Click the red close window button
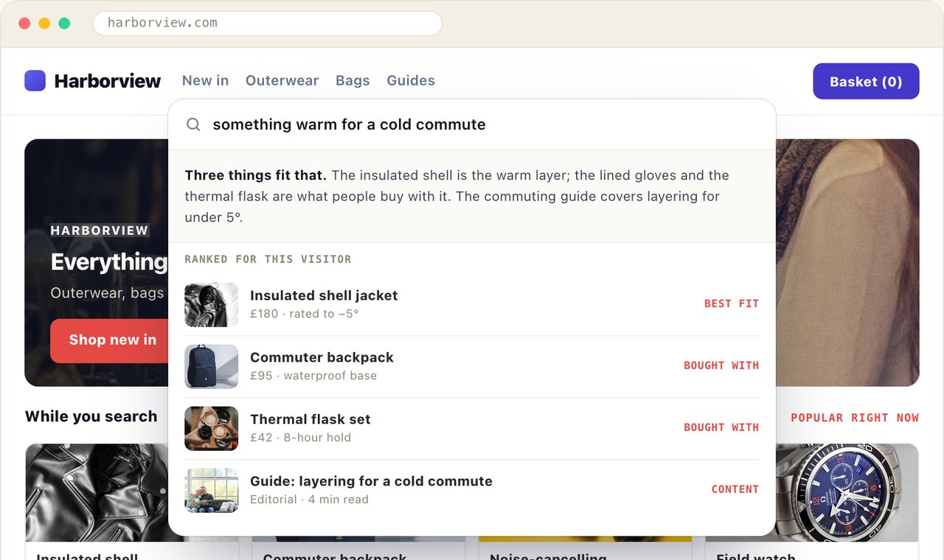 tap(24, 23)
